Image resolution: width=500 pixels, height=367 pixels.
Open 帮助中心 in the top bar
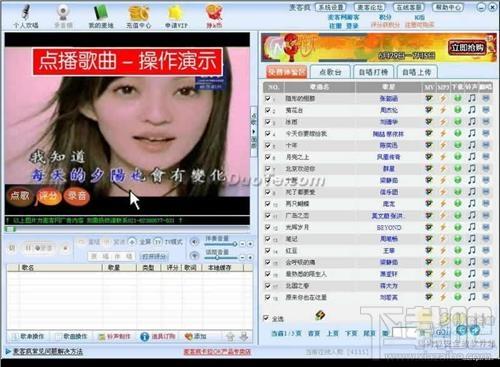pyautogui.click(x=448, y=7)
